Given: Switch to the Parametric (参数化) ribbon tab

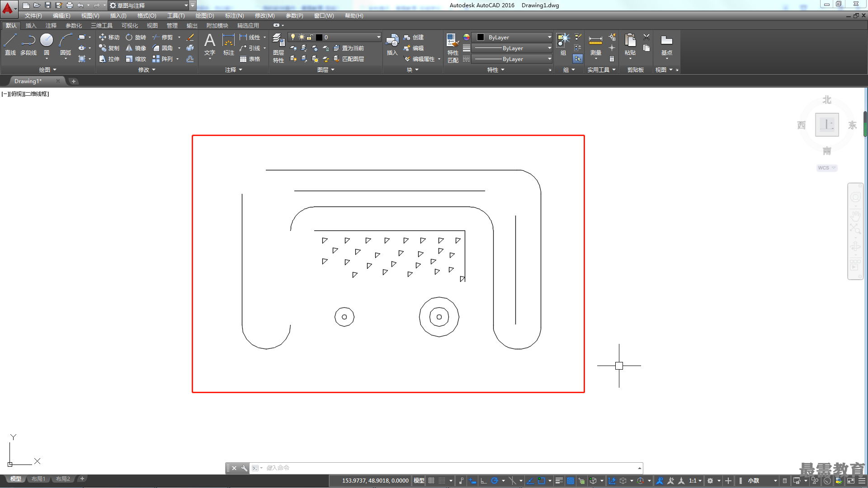Looking at the screenshot, I should [x=74, y=25].
